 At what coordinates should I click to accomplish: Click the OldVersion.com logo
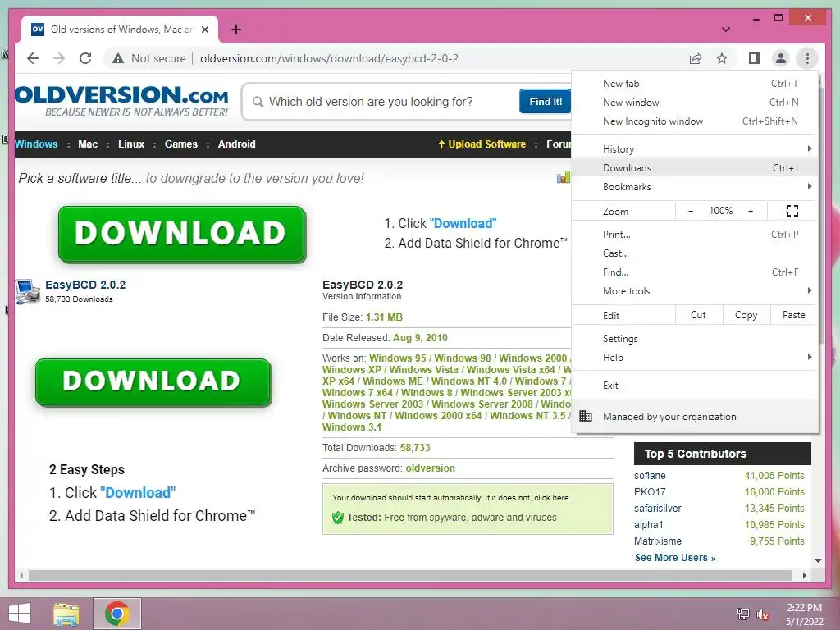click(x=121, y=100)
